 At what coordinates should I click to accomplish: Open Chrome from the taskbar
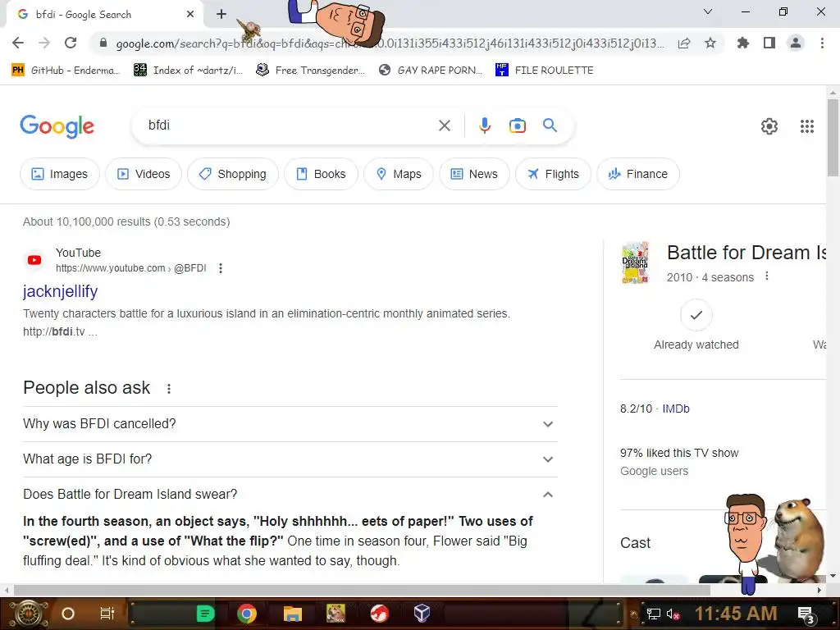[x=246, y=614]
